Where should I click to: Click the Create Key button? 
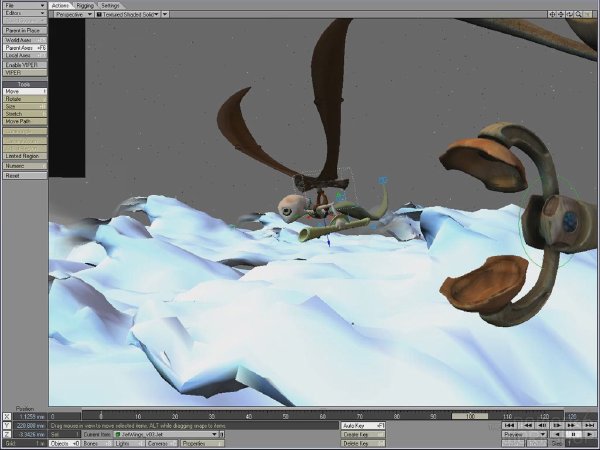coord(363,434)
